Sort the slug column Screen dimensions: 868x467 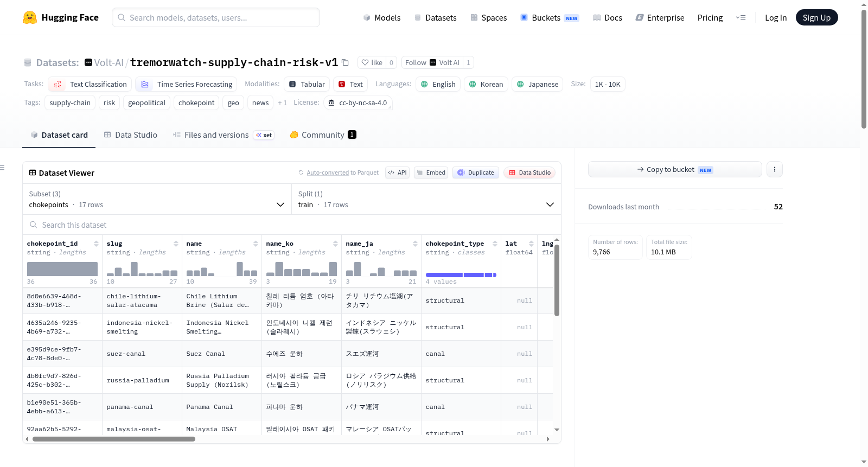click(x=176, y=244)
